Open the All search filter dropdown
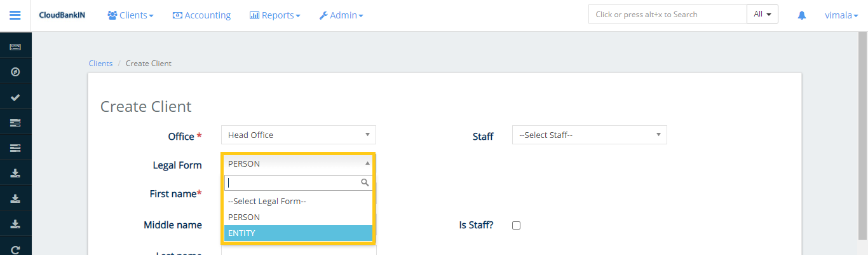The width and height of the screenshot is (868, 255). [x=762, y=15]
